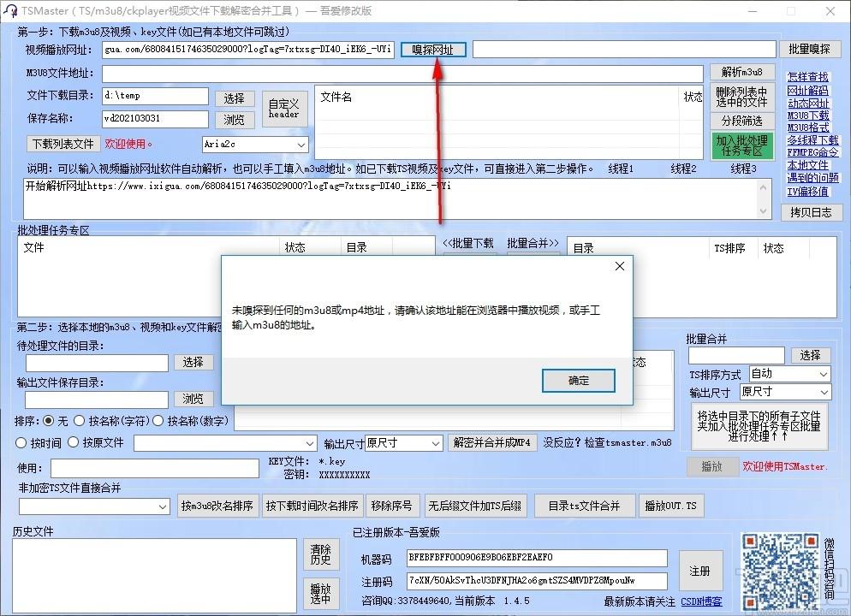Select the 无 sort radio button
The image size is (851, 616).
pos(49,421)
